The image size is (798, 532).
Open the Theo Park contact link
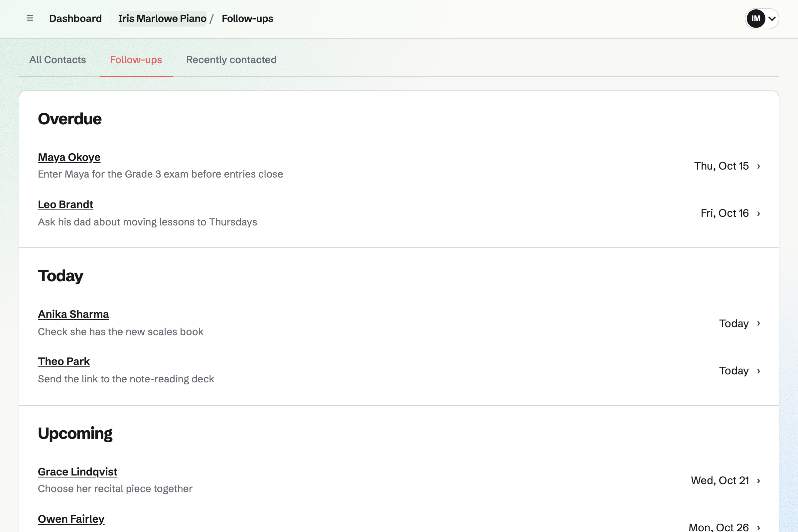point(64,362)
